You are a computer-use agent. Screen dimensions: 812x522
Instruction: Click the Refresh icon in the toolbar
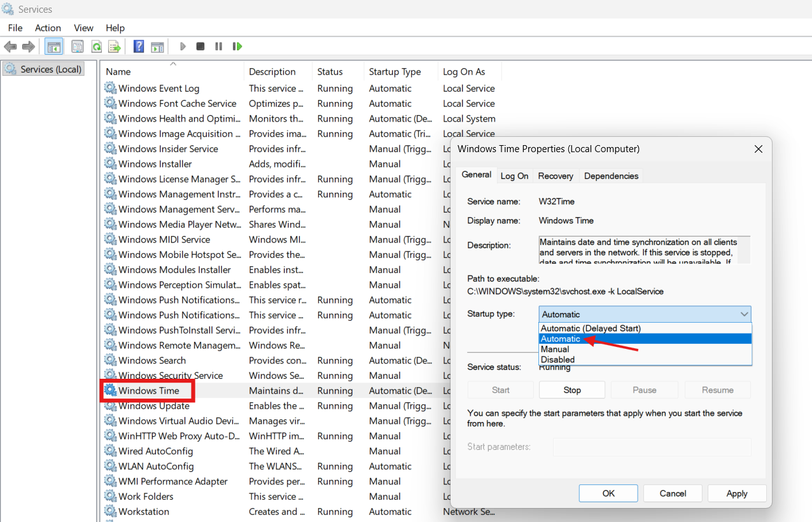click(x=96, y=46)
